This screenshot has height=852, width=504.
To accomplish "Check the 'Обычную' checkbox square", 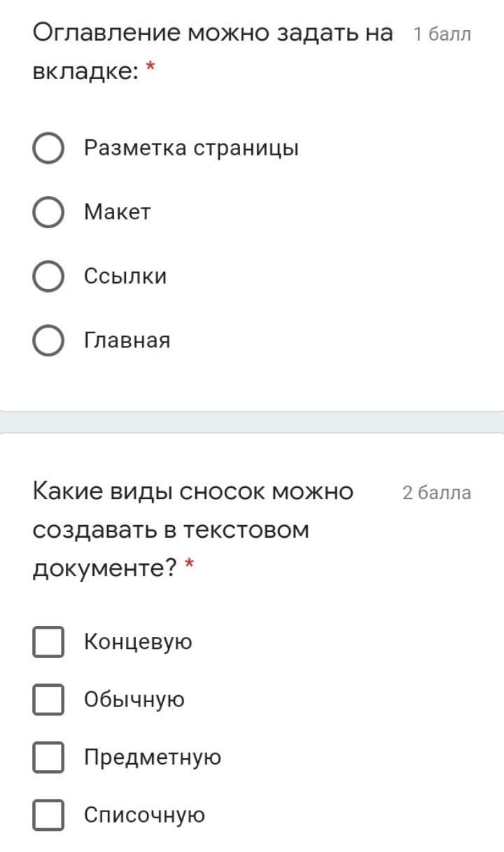I will pyautogui.click(x=48, y=699).
